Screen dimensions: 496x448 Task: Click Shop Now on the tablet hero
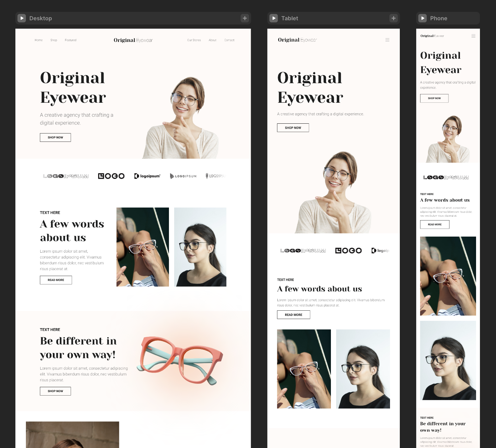coord(293,128)
